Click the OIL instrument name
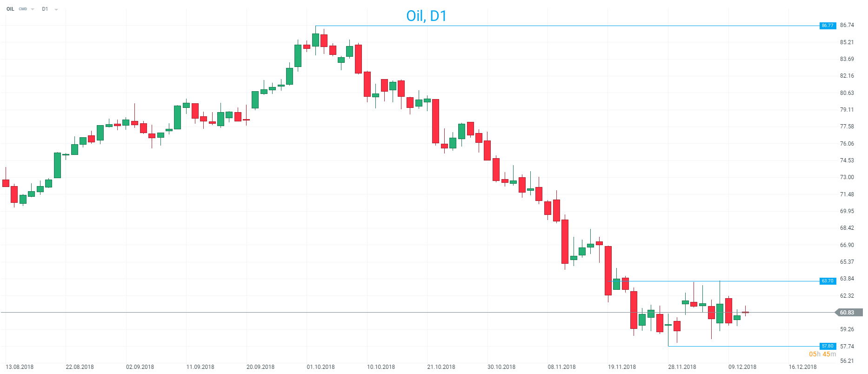 (10, 9)
